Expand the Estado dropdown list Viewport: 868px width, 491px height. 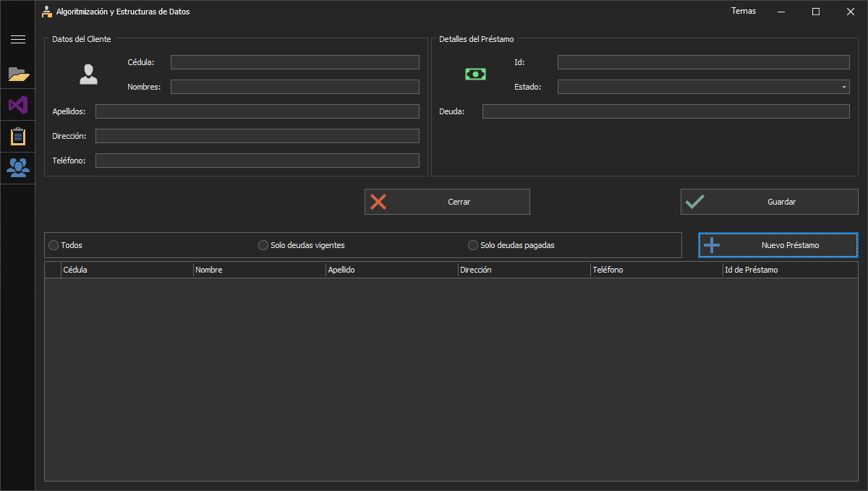tap(844, 87)
